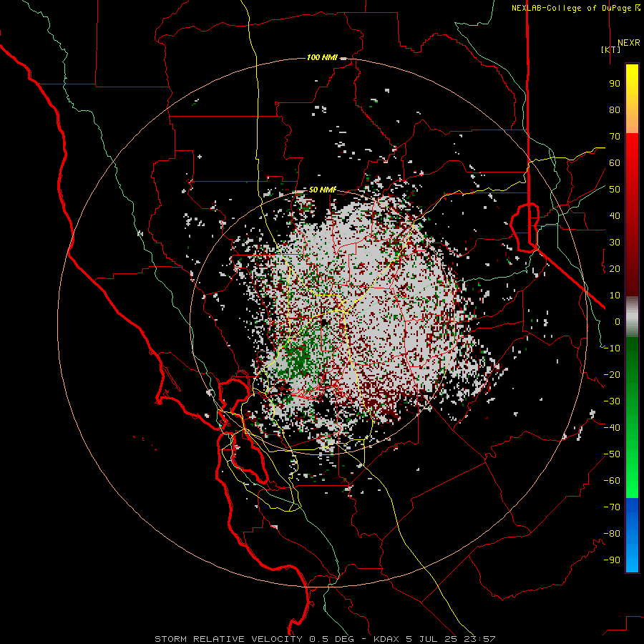Click the KDAX station identifier in caption
Screen dimensions: 644x644
coord(387,639)
